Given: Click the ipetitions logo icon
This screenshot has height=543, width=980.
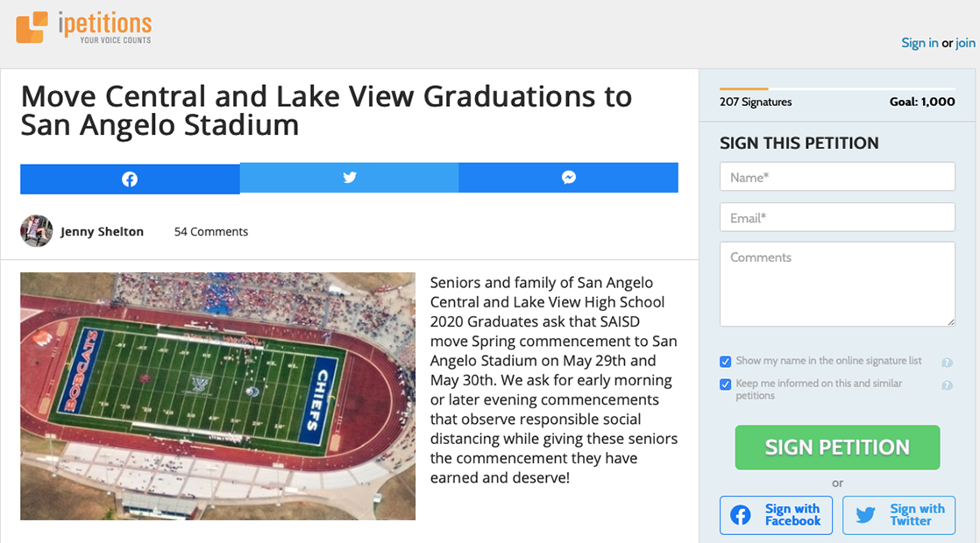Looking at the screenshot, I should [32, 27].
